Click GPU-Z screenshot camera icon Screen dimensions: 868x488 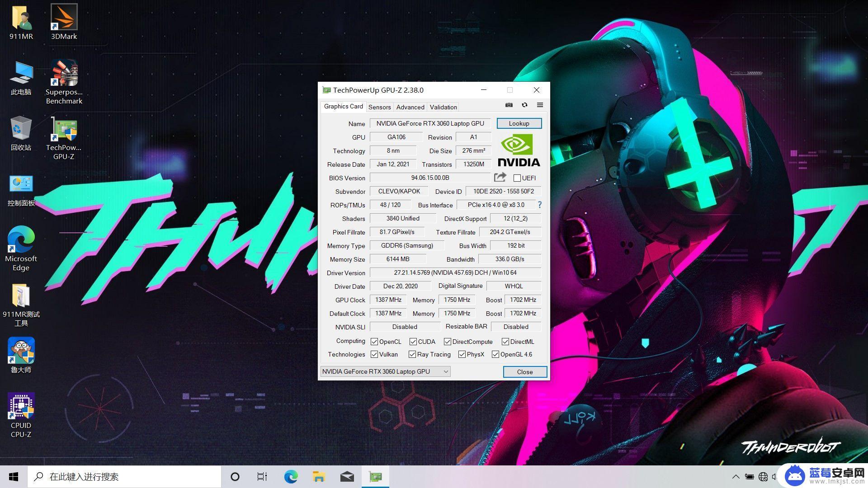pyautogui.click(x=509, y=105)
